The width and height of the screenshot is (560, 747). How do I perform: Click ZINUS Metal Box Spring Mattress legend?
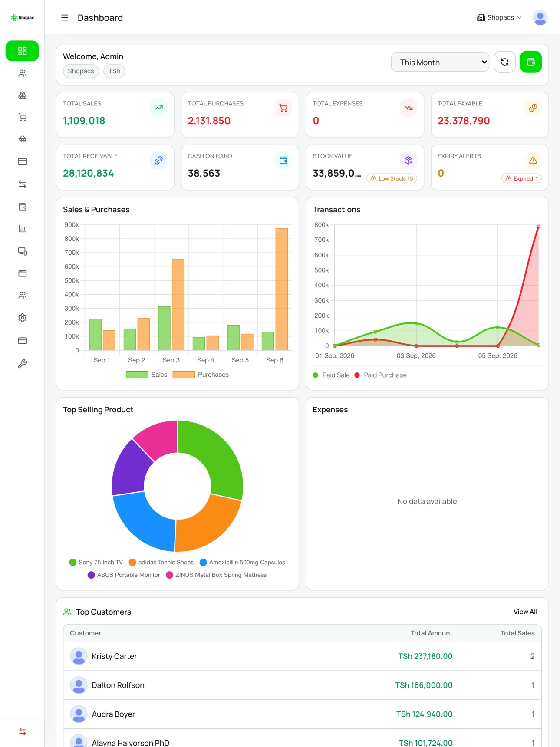216,575
